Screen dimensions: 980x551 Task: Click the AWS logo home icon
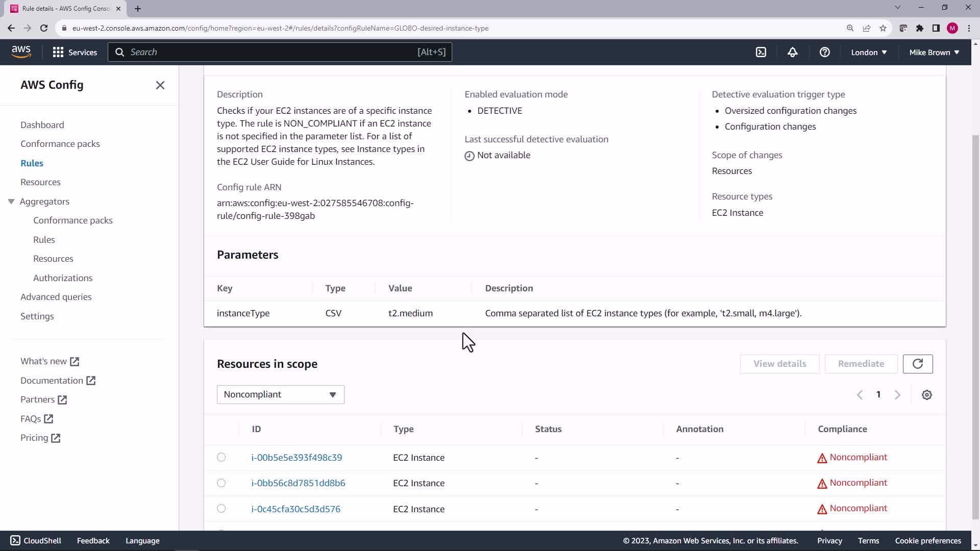click(21, 52)
